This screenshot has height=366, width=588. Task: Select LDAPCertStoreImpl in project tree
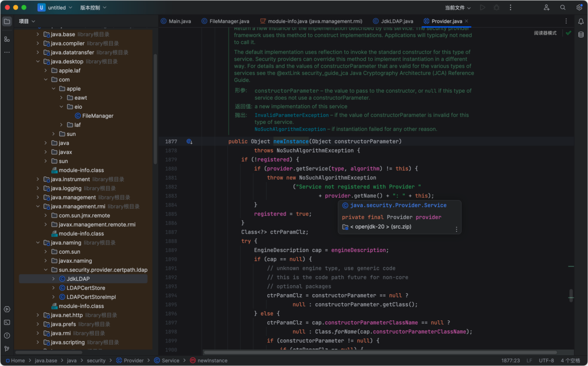[87, 297]
